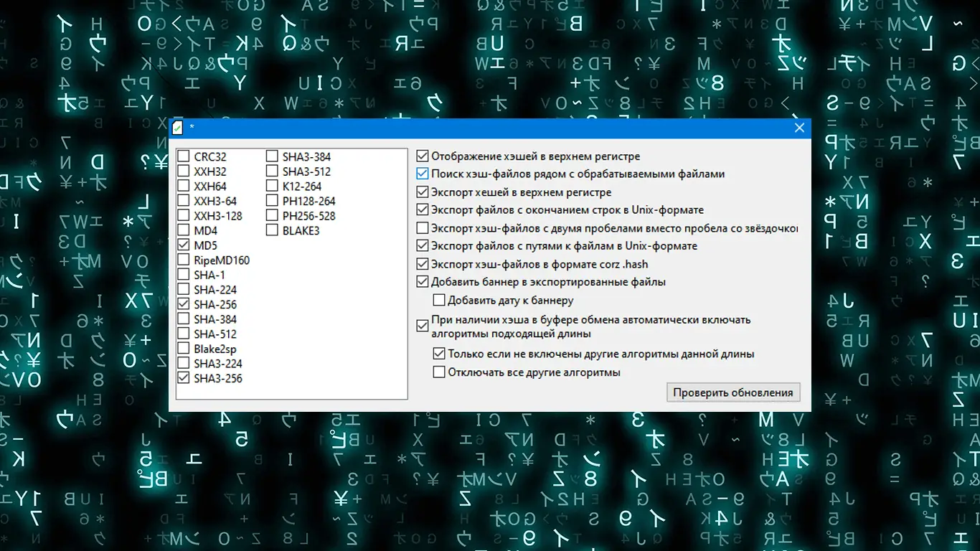Enable the Blake2sp algorithm
Screen dimensions: 980x551
coord(184,349)
